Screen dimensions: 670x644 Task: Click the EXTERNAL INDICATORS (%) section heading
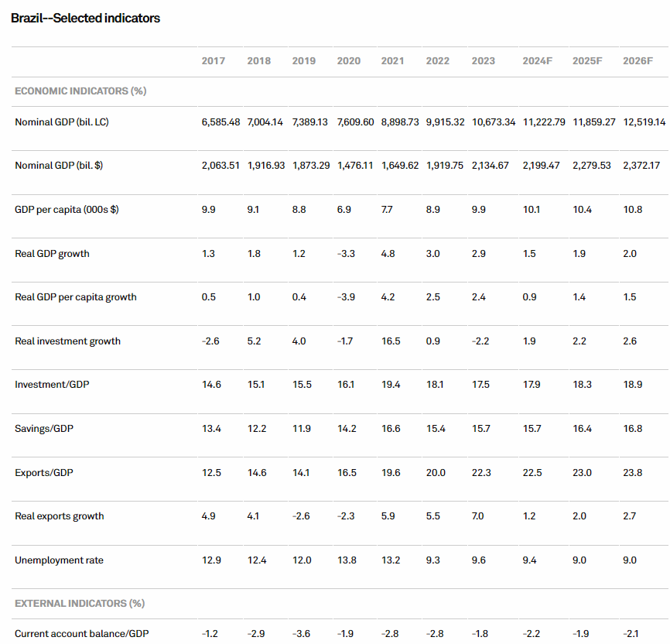[x=80, y=604]
